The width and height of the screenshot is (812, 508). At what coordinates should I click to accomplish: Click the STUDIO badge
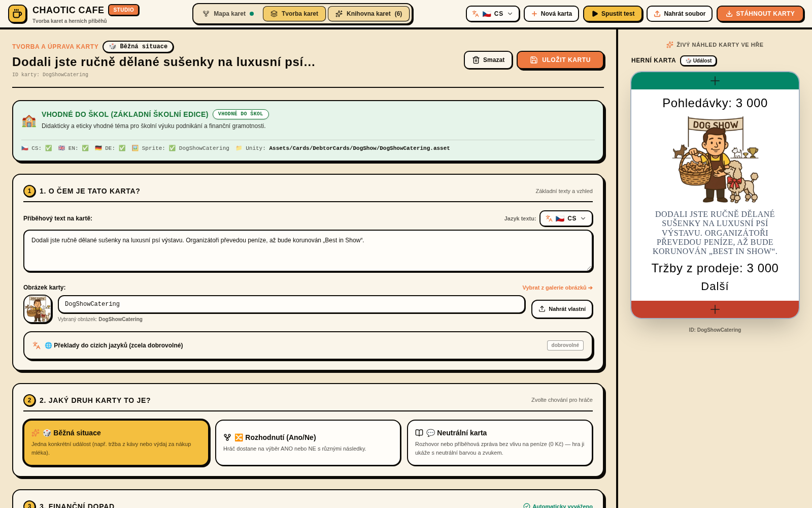click(123, 10)
